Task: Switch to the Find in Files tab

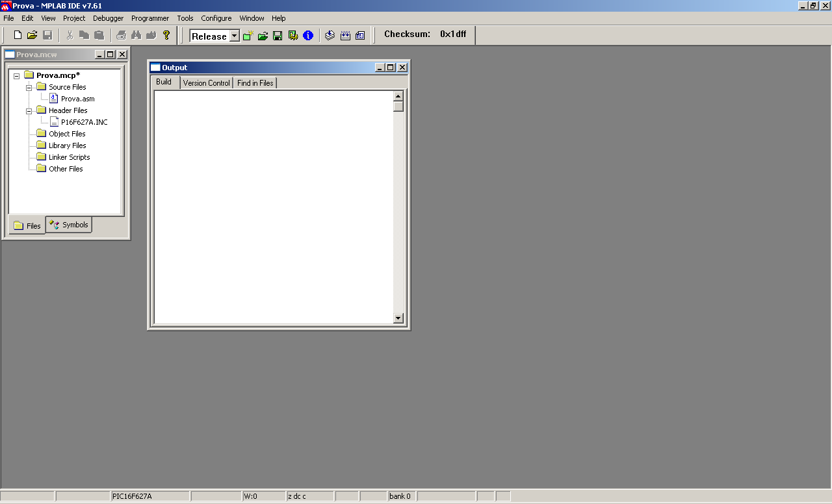Action: click(255, 83)
